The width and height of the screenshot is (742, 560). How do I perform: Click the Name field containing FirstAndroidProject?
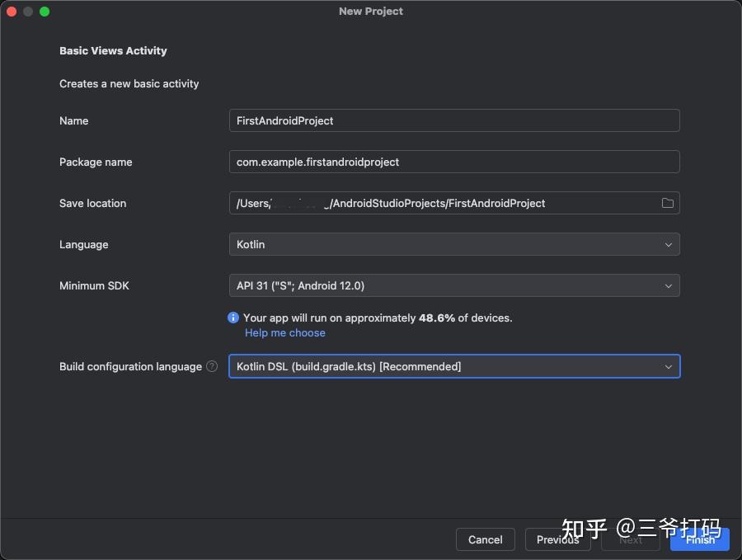pyautogui.click(x=454, y=120)
